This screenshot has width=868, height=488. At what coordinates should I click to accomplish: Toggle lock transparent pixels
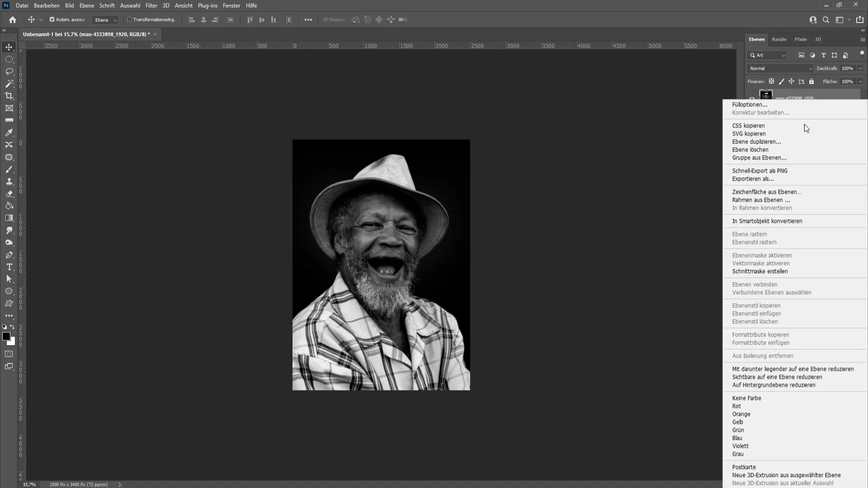772,81
